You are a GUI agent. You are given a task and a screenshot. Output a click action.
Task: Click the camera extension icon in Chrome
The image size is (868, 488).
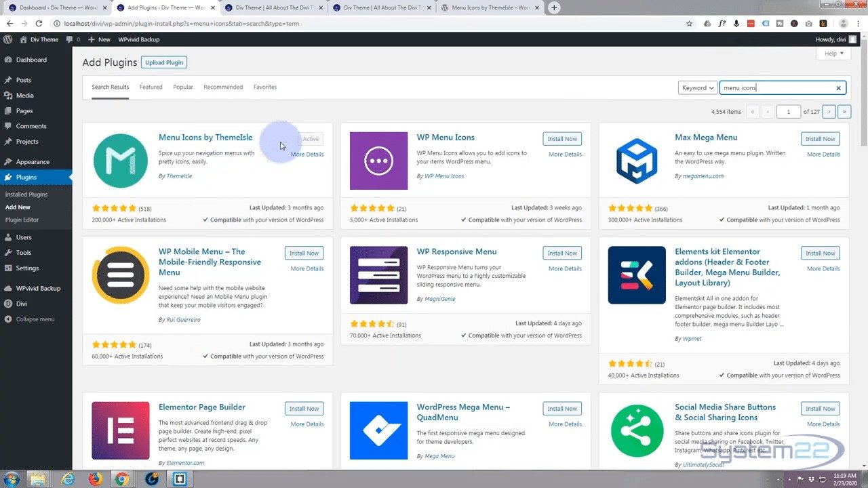(x=809, y=23)
